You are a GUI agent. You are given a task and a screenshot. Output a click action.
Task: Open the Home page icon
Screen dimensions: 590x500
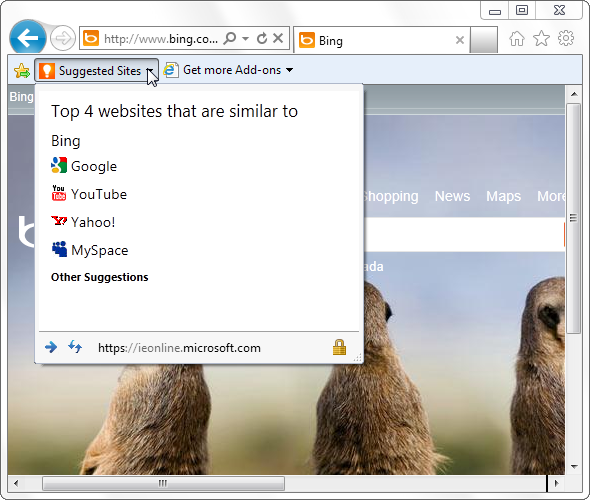517,38
